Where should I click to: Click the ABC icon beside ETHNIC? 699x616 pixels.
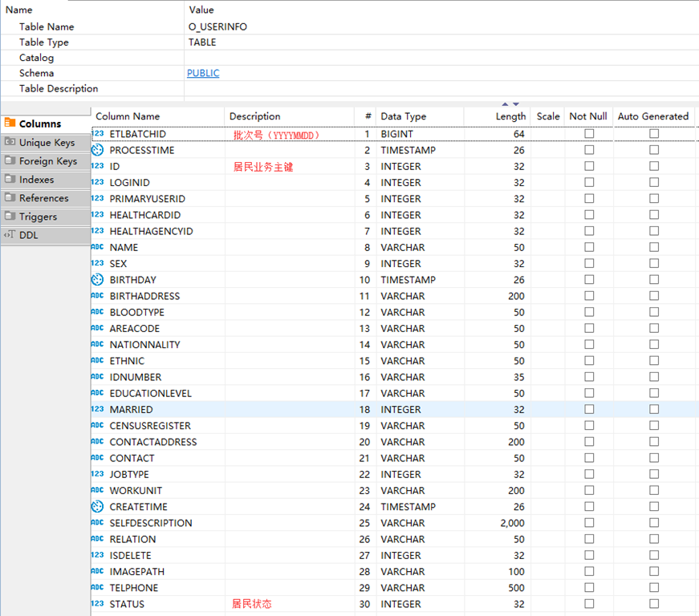pyautogui.click(x=97, y=360)
